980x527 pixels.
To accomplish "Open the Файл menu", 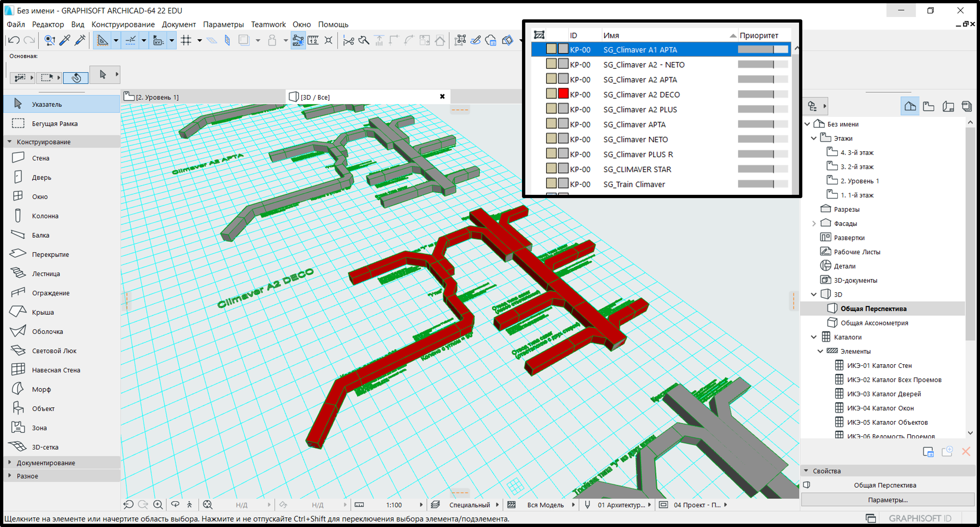I will click(x=16, y=24).
